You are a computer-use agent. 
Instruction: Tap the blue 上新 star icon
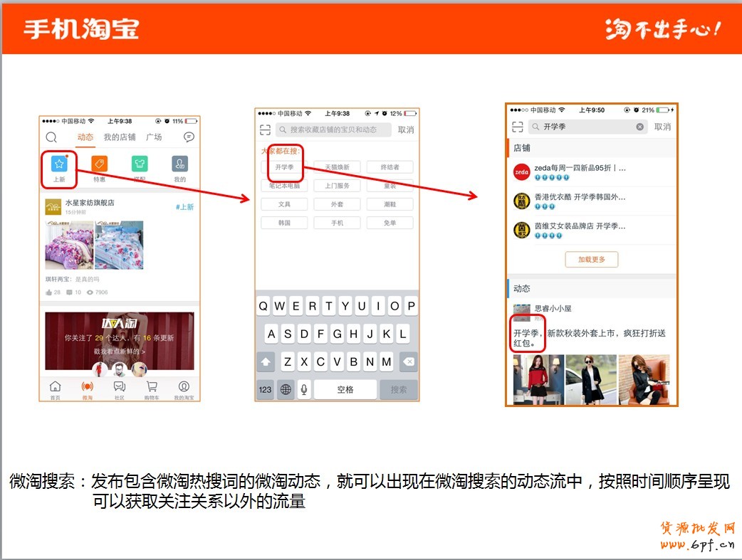tap(59, 164)
